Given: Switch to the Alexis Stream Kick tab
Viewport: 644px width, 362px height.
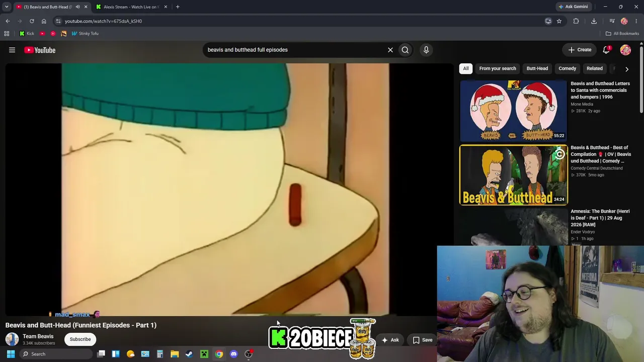Looking at the screenshot, I should [131, 7].
